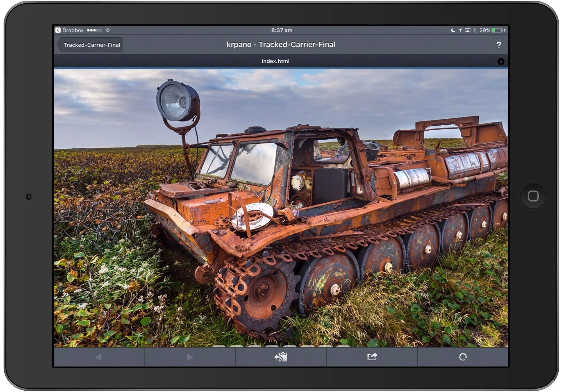Tap the AirPlay mirroring status icon

pyautogui.click(x=467, y=30)
